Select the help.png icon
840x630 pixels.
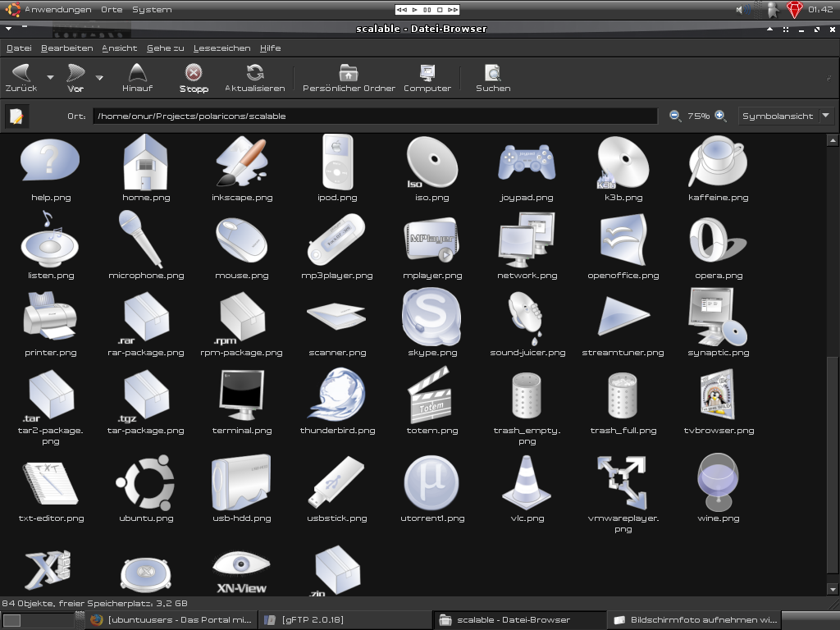pyautogui.click(x=50, y=161)
